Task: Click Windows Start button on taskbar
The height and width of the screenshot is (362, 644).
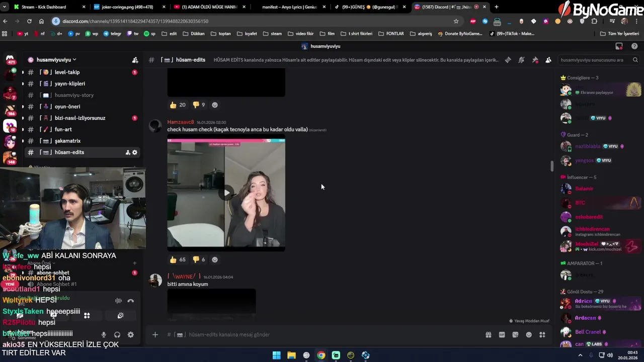Action: click(277, 355)
